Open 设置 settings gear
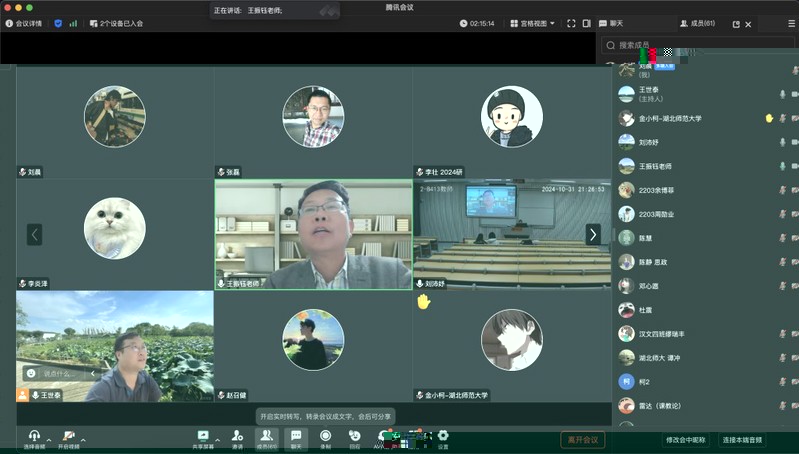Image resolution: width=799 pixels, height=454 pixels. click(443, 439)
